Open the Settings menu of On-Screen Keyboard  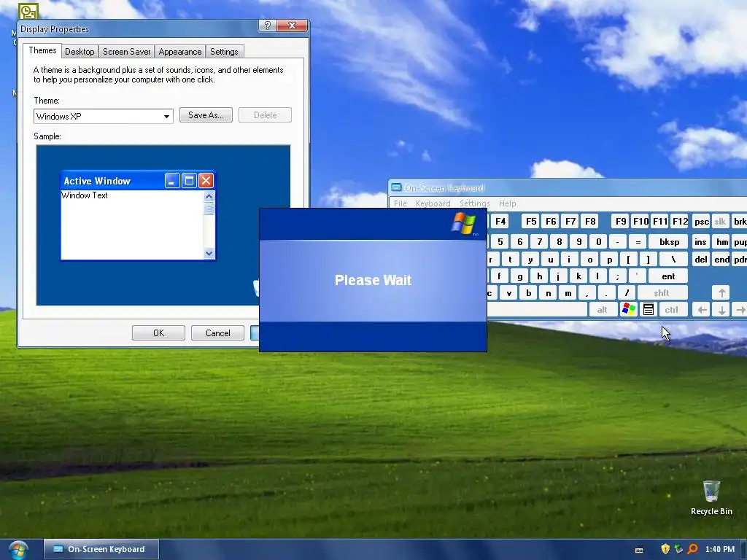pyautogui.click(x=474, y=203)
